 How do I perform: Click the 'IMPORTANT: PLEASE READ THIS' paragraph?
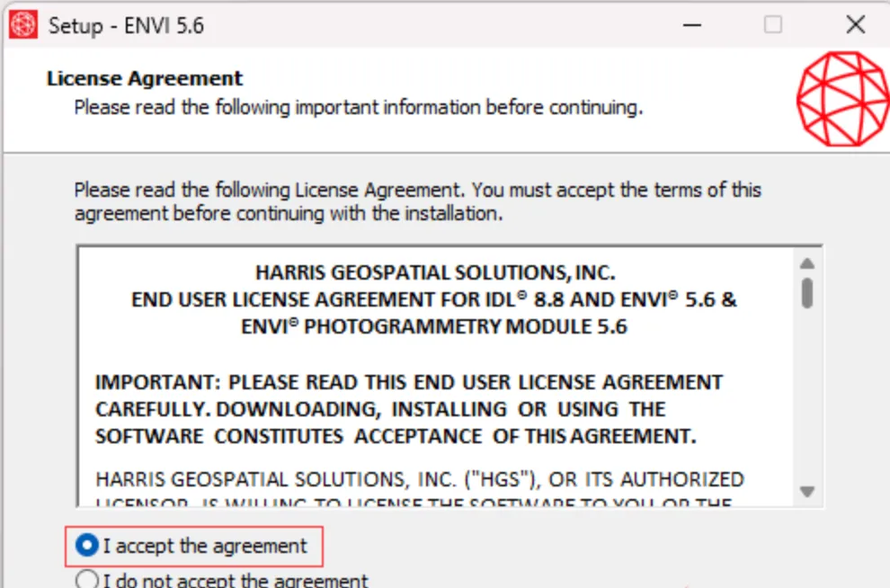pos(409,409)
